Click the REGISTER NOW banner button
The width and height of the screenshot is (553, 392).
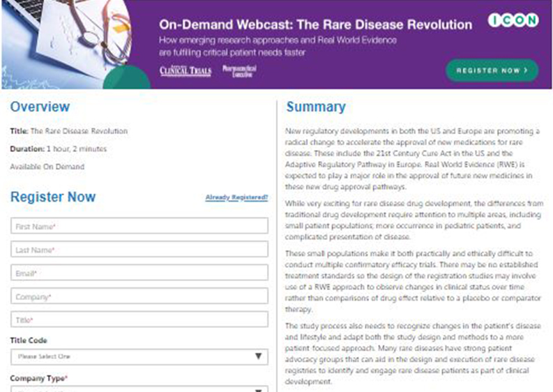coord(492,70)
